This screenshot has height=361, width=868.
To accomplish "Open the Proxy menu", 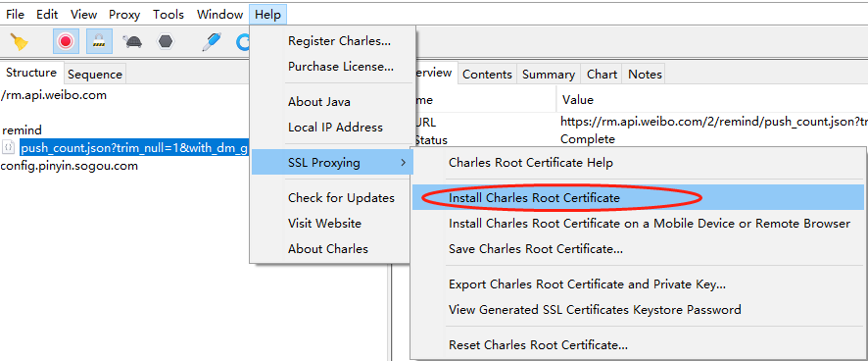I will [x=124, y=15].
